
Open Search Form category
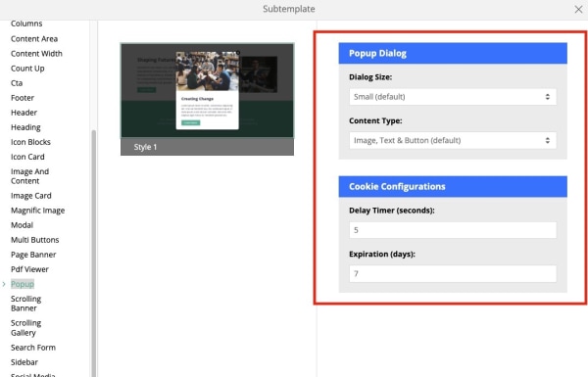[33, 348]
